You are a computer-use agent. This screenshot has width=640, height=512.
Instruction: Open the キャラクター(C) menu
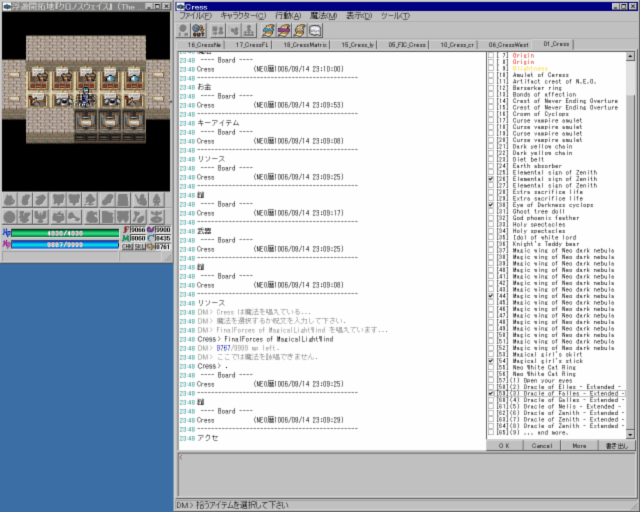point(243,16)
